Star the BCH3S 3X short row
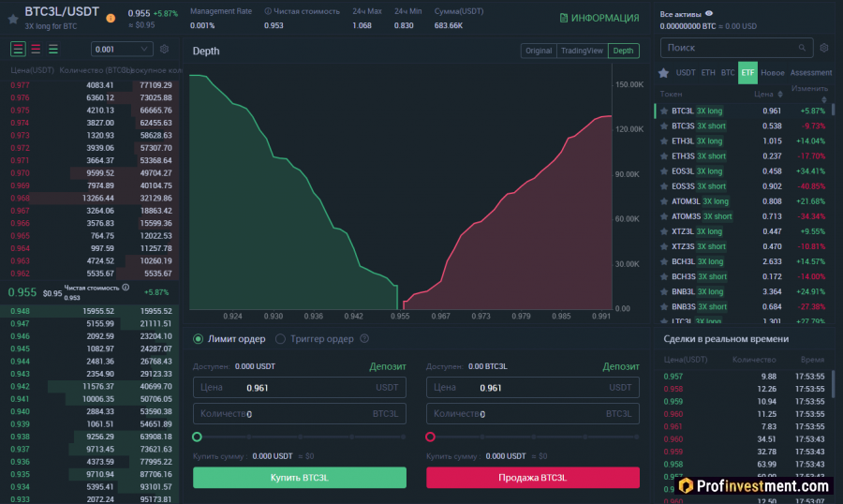The image size is (843, 504). click(x=664, y=277)
